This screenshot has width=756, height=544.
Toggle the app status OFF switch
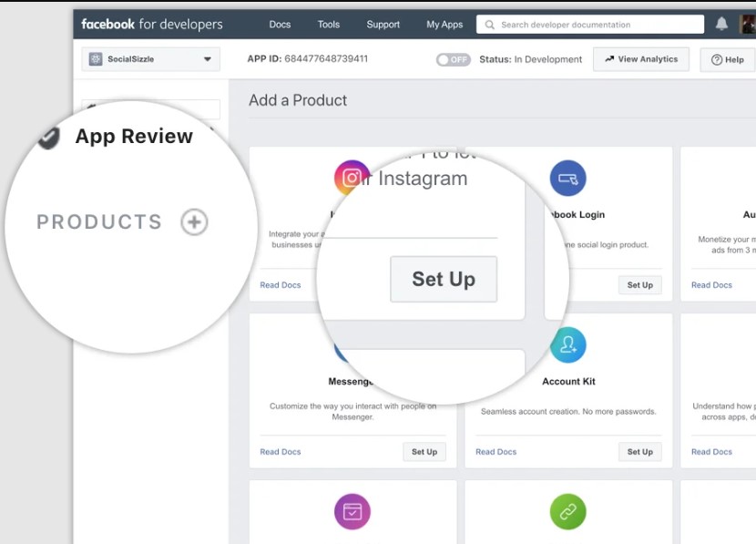coord(453,59)
